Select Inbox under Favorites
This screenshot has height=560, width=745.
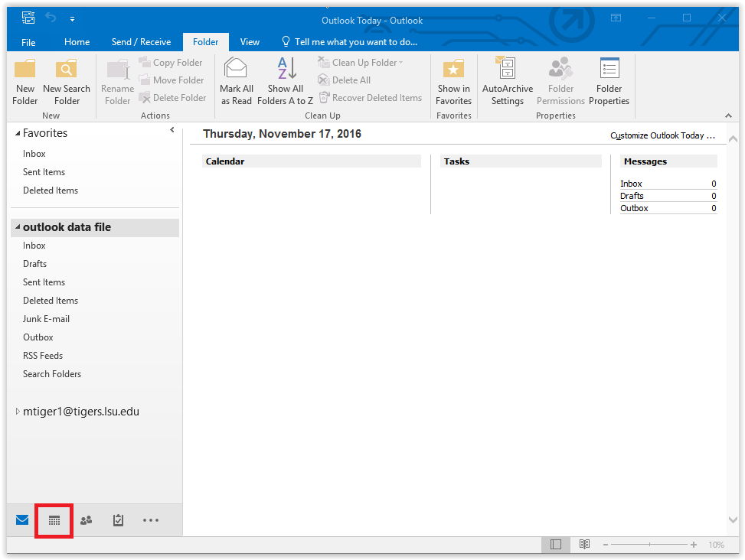point(34,154)
